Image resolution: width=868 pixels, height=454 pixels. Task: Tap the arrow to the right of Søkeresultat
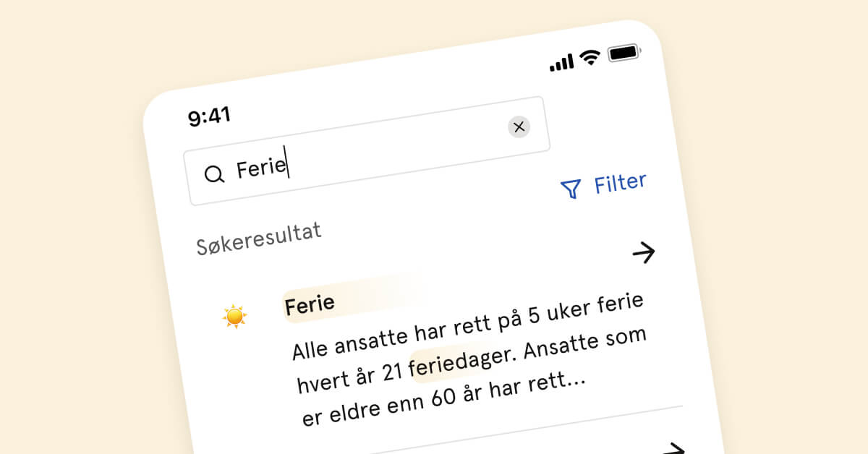click(644, 252)
